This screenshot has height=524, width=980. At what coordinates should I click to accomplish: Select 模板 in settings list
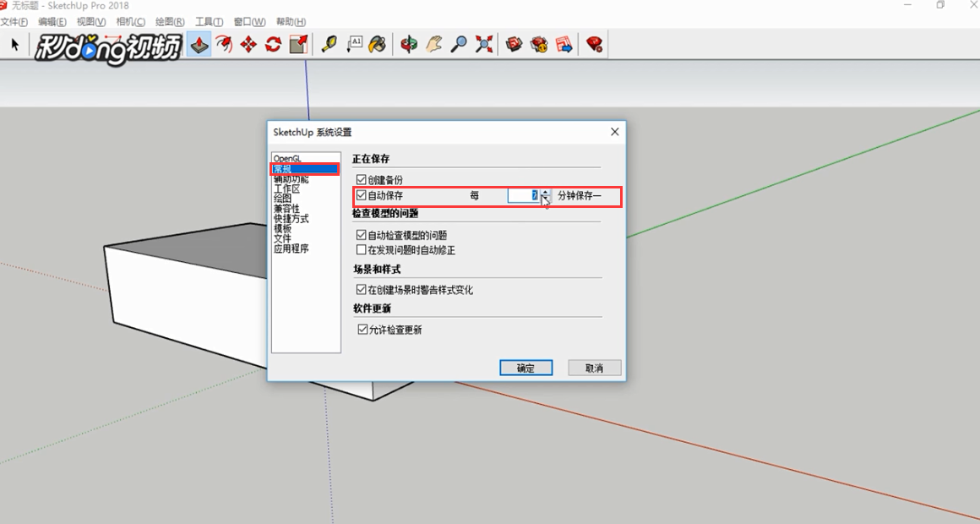tap(282, 229)
